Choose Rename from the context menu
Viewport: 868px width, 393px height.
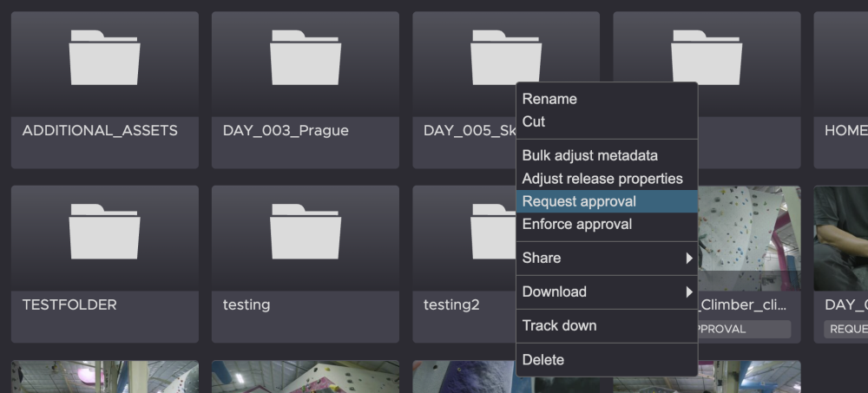(549, 99)
